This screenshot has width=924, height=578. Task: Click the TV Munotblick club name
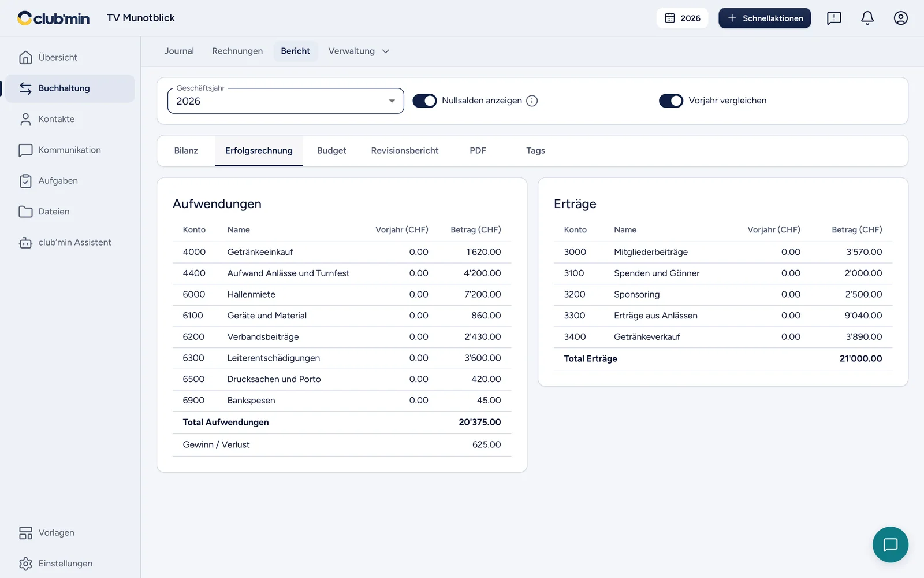click(141, 18)
